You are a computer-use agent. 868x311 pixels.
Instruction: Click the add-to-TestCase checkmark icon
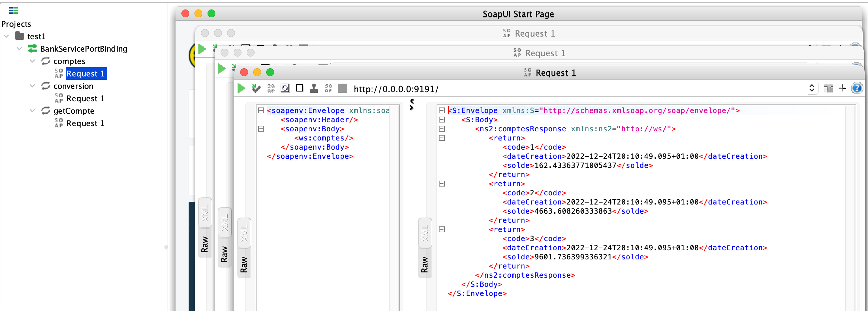[x=256, y=89]
